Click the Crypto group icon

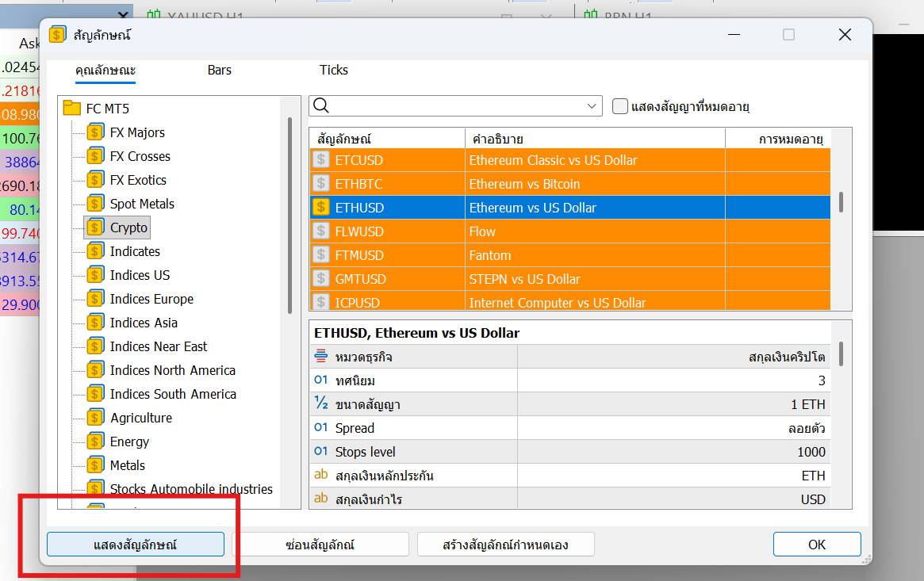95,227
